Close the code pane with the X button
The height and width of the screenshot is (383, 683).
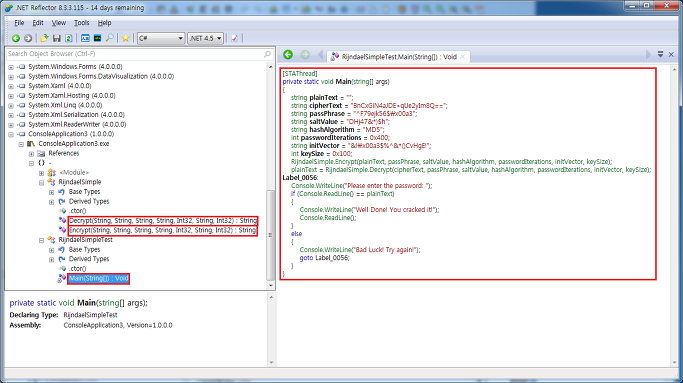(x=671, y=54)
